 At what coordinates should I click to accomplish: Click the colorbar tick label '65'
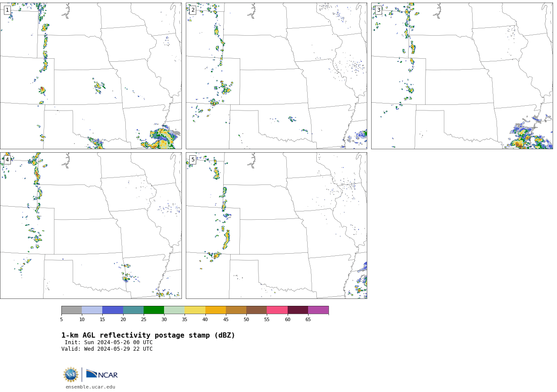[x=308, y=320]
